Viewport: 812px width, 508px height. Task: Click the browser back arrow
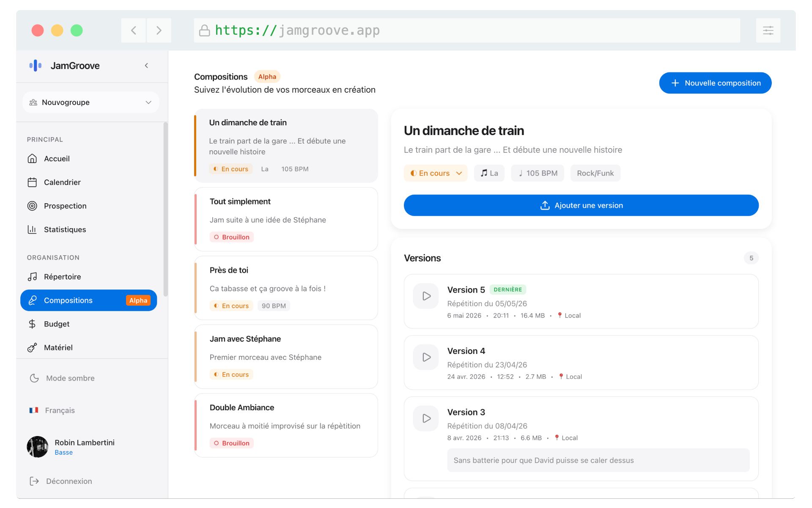(x=134, y=30)
